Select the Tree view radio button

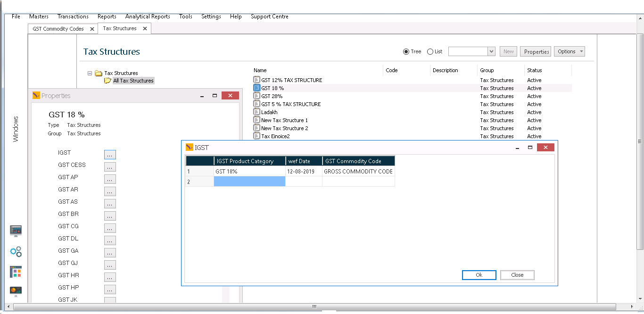[405, 52]
